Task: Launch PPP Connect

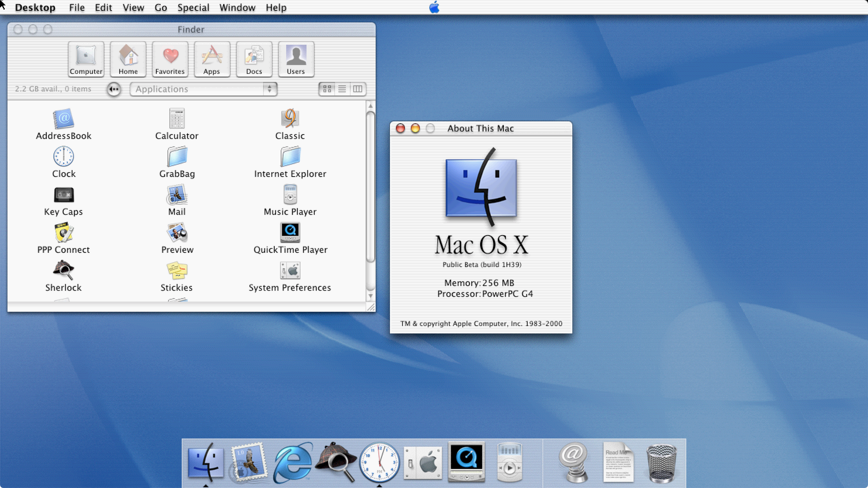Action: [63, 234]
